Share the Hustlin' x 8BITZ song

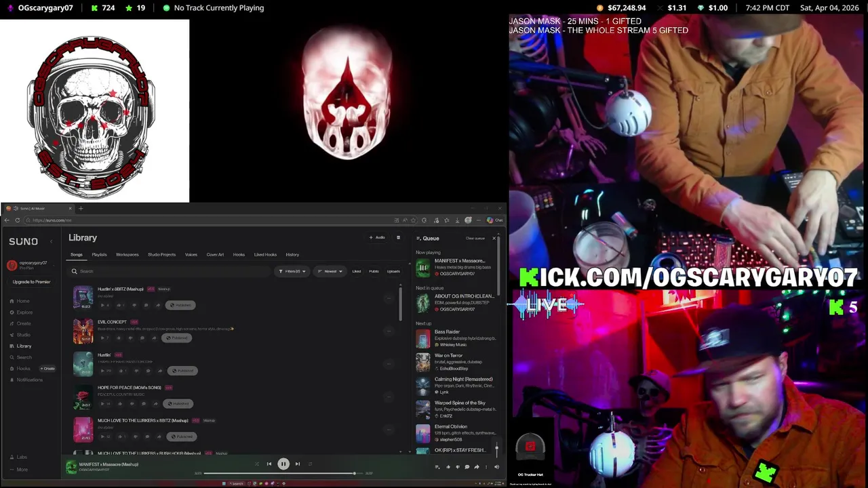coord(158,305)
